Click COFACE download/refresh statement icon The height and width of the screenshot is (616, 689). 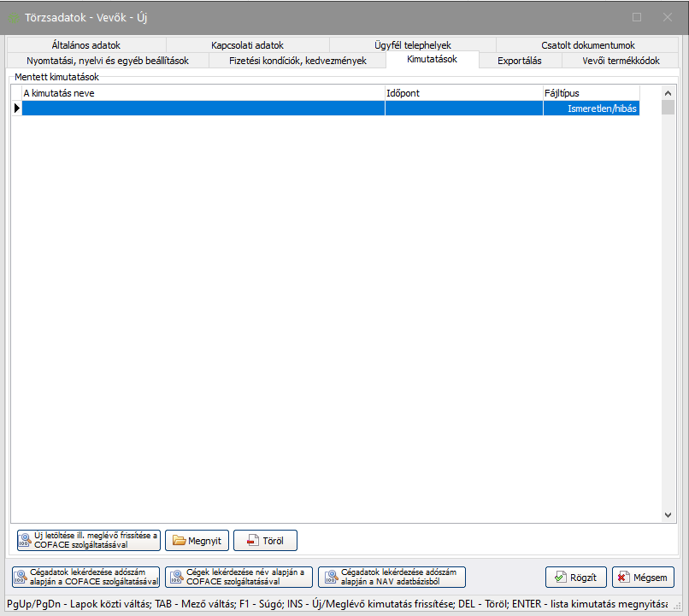pyautogui.click(x=26, y=540)
